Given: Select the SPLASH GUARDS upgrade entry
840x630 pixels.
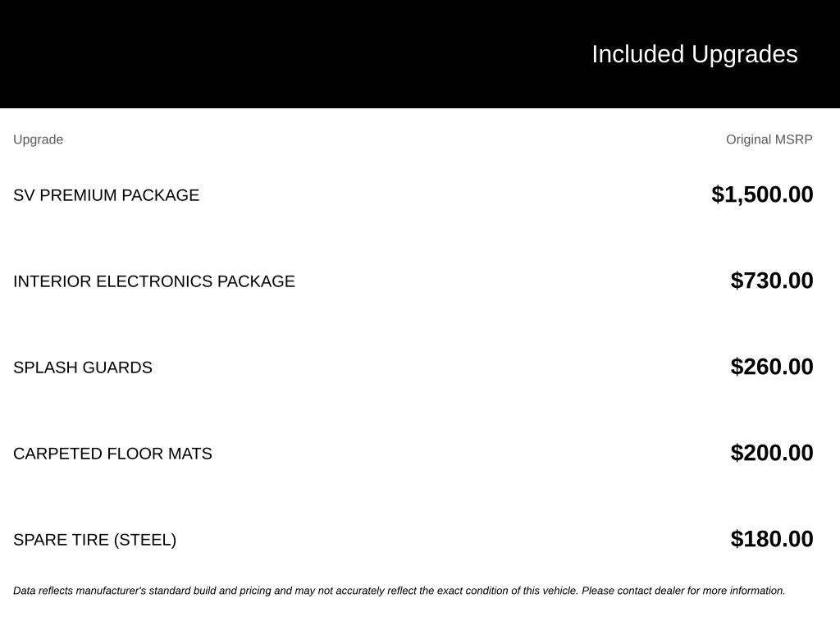Looking at the screenshot, I should 83,367.
